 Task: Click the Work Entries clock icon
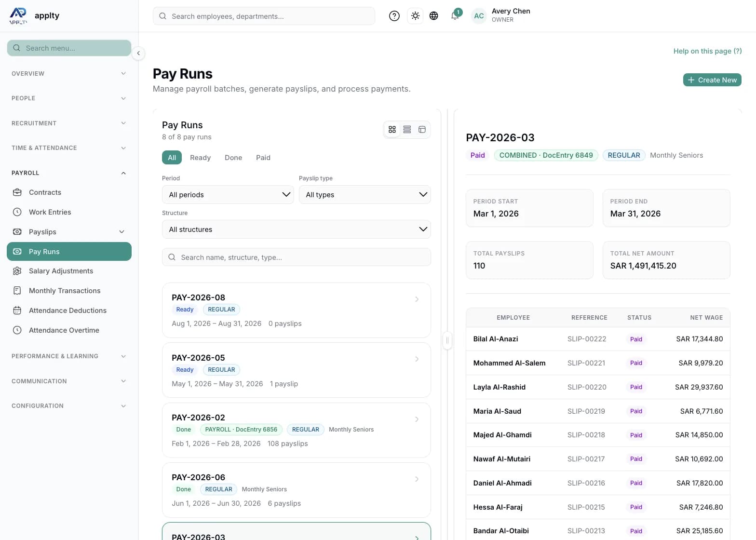coord(17,212)
